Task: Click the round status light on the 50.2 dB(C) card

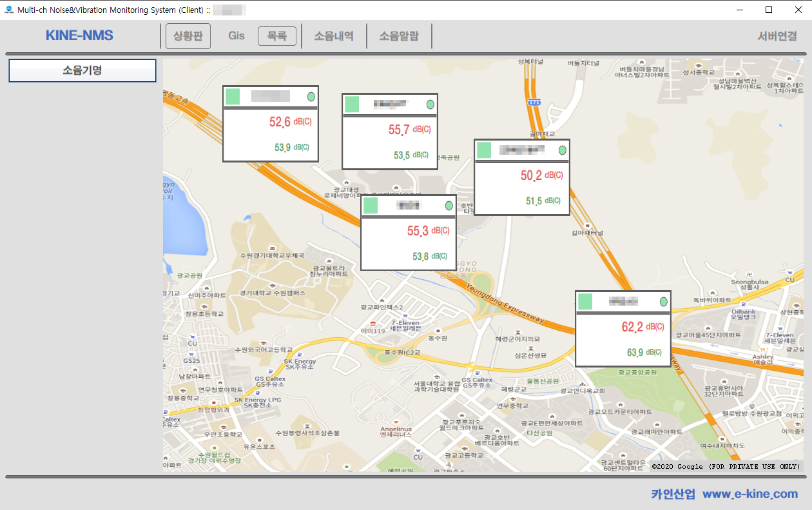Action: [563, 150]
